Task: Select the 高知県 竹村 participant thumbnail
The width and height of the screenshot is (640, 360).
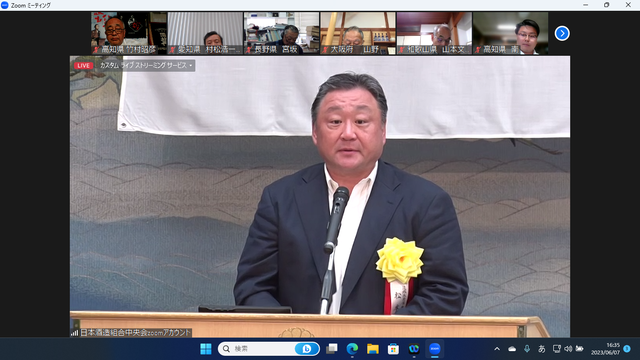Action: pos(129,33)
